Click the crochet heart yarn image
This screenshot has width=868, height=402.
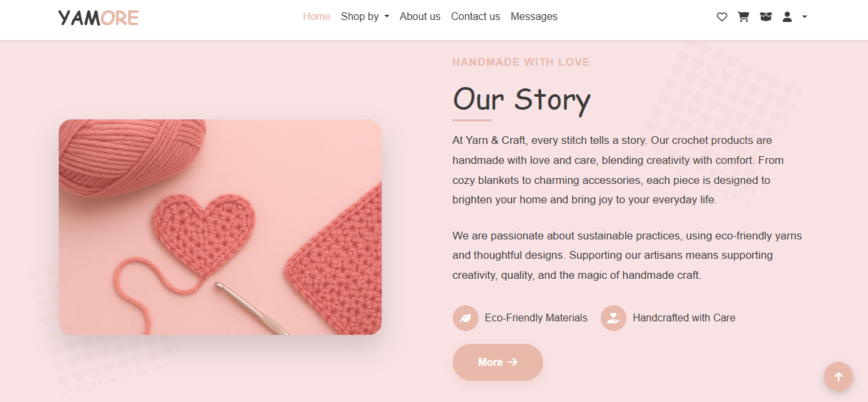pyautogui.click(x=220, y=227)
